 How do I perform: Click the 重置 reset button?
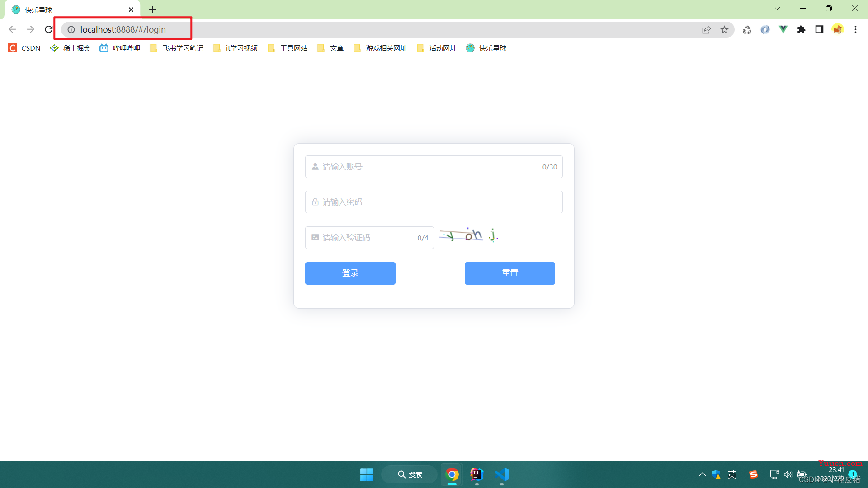coord(509,273)
